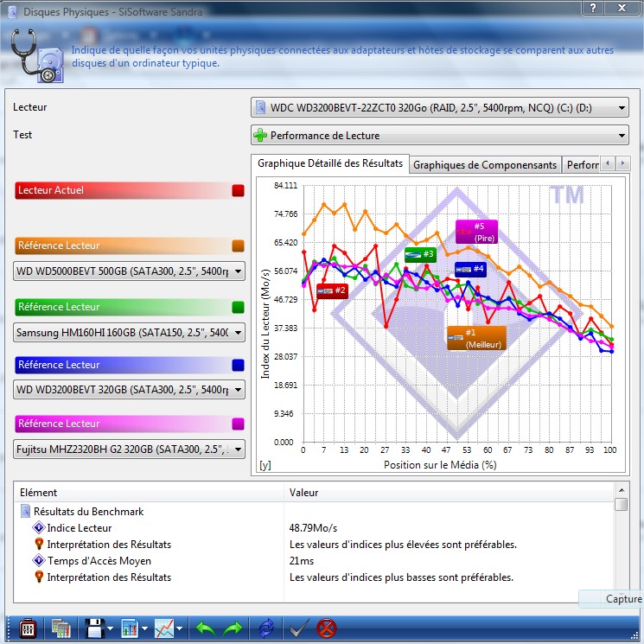Click the #1 (Meilleur) orange chart label
Image resolution: width=644 pixels, height=644 pixels.
pos(476,339)
